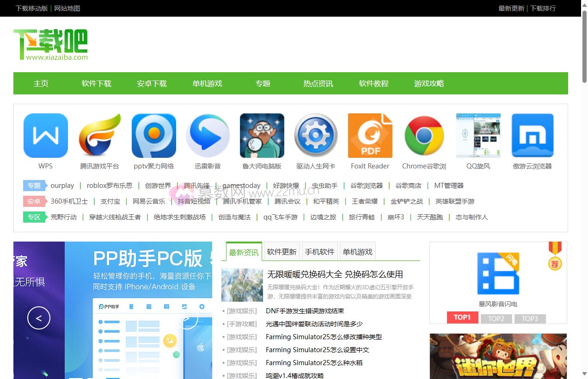Screen dimensions: 588x379
Task: Click the 鲁大师电脑版 icon
Action: pyautogui.click(x=262, y=135)
